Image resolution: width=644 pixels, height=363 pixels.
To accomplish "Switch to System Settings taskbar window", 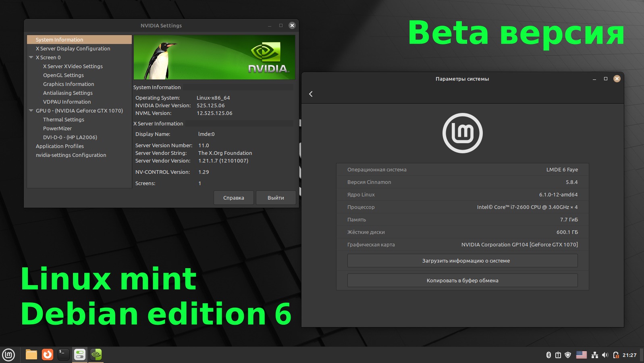I will [80, 355].
